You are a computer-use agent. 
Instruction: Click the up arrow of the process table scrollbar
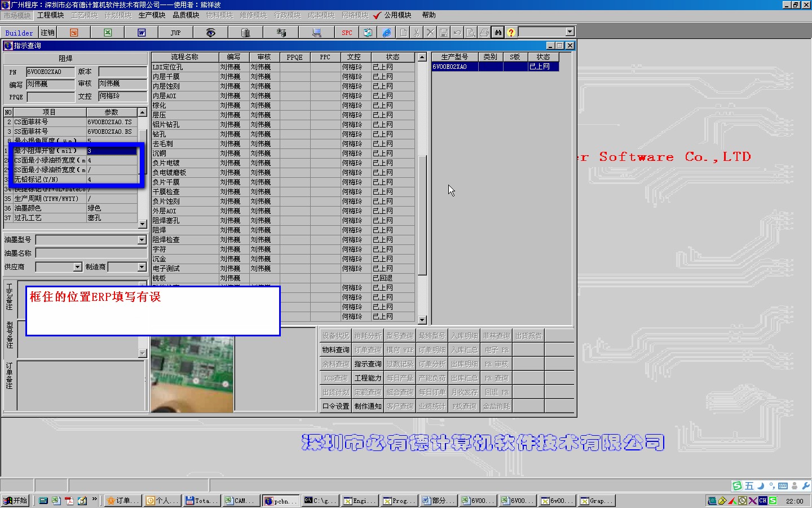point(422,57)
